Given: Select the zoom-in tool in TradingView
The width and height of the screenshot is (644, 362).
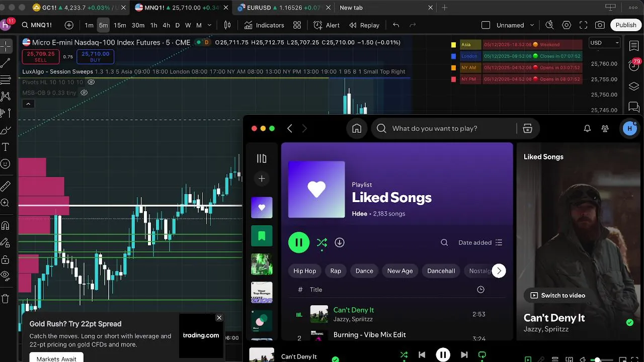Looking at the screenshot, I should [6, 203].
